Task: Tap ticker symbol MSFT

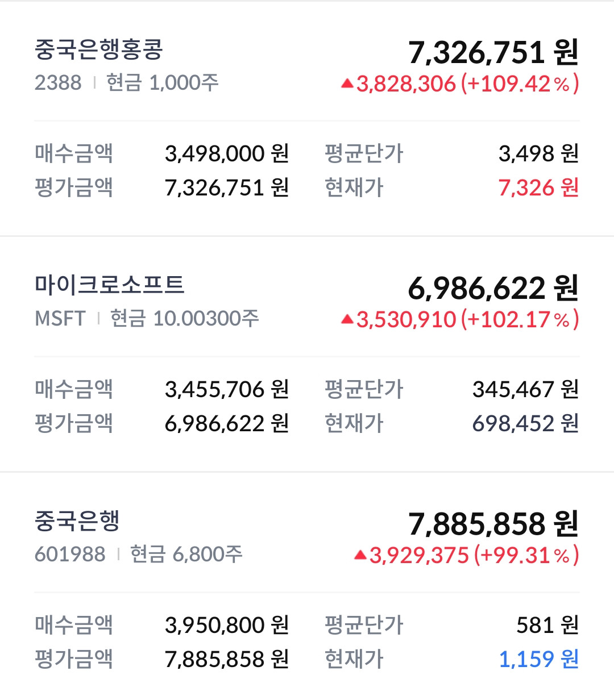Action: coord(60,319)
